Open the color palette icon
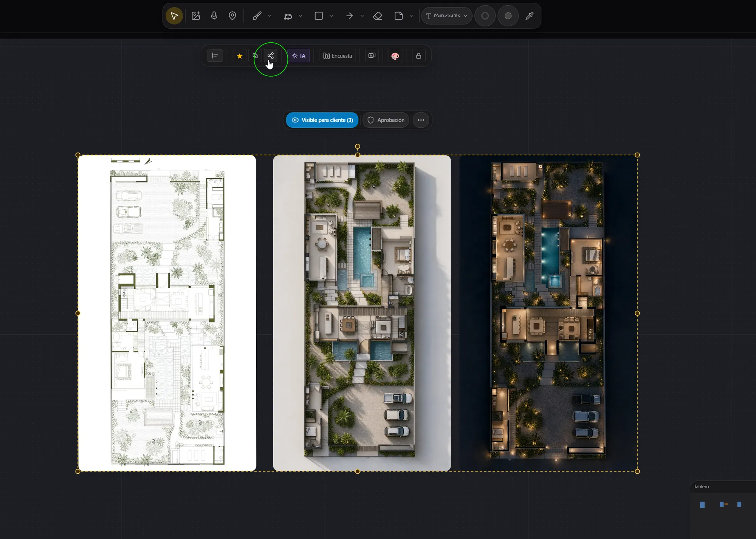This screenshot has width=756, height=539. pyautogui.click(x=395, y=56)
